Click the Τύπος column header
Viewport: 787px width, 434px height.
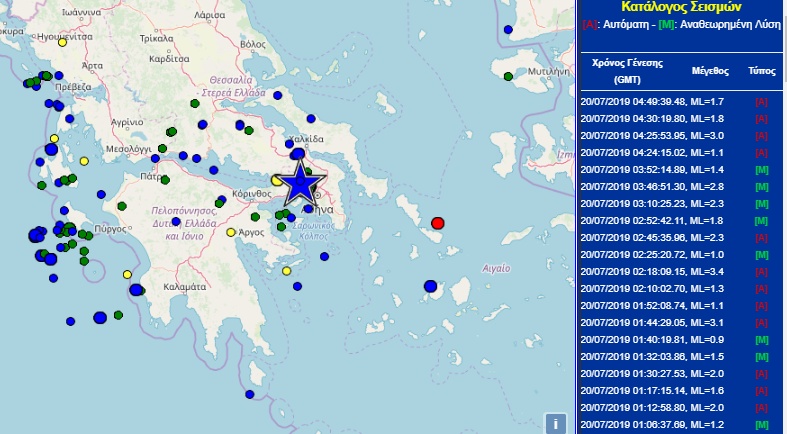coord(761,71)
